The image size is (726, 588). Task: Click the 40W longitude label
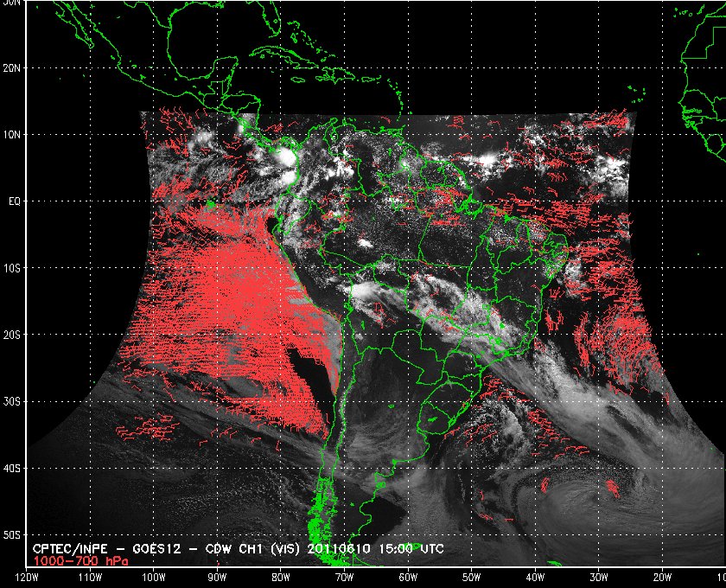pos(535,578)
